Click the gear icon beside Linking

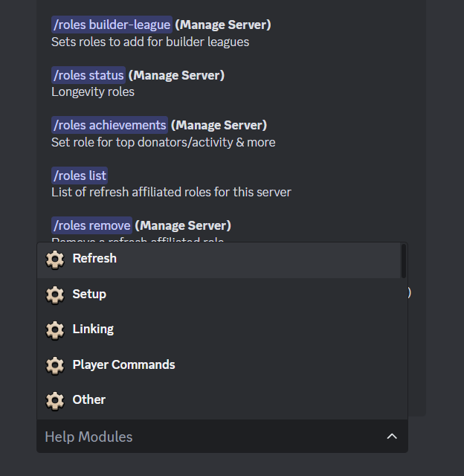click(x=55, y=329)
